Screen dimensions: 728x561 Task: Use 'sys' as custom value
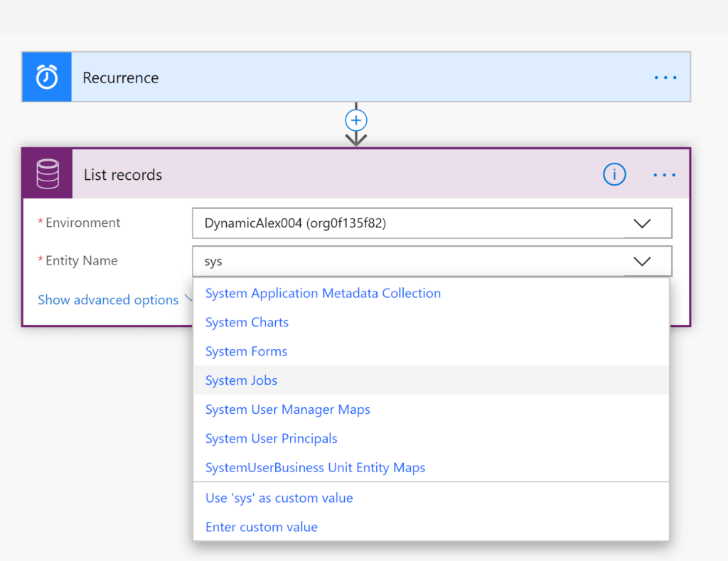tap(279, 498)
